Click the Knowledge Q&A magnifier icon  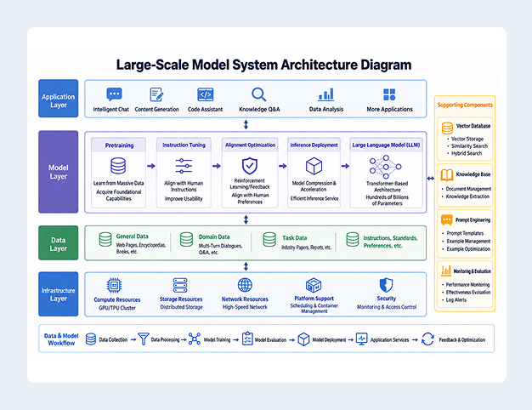259,94
